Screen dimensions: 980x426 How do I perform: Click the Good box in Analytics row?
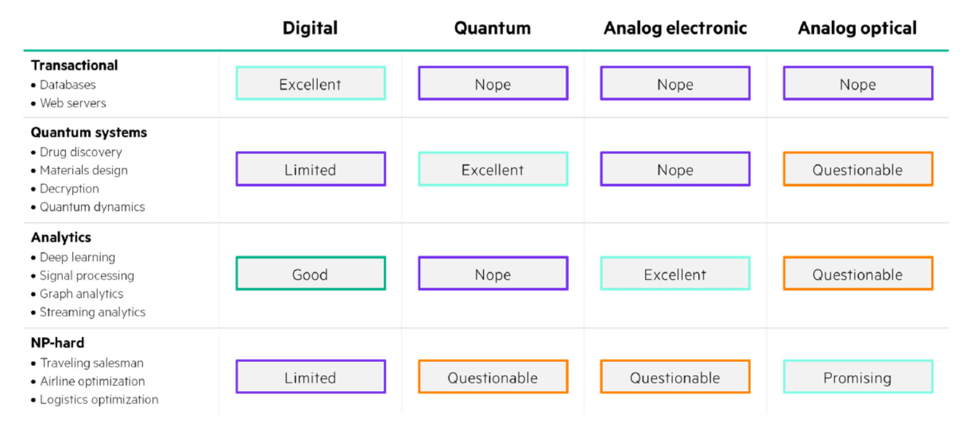pyautogui.click(x=310, y=274)
